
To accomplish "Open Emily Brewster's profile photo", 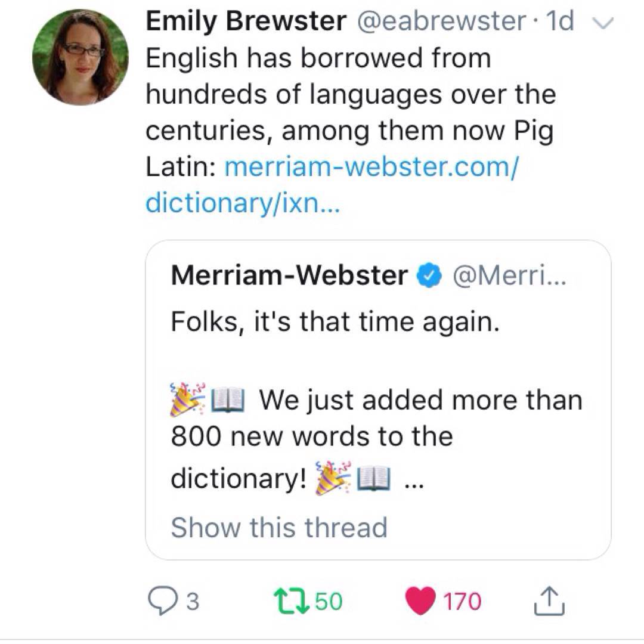I will point(80,57).
